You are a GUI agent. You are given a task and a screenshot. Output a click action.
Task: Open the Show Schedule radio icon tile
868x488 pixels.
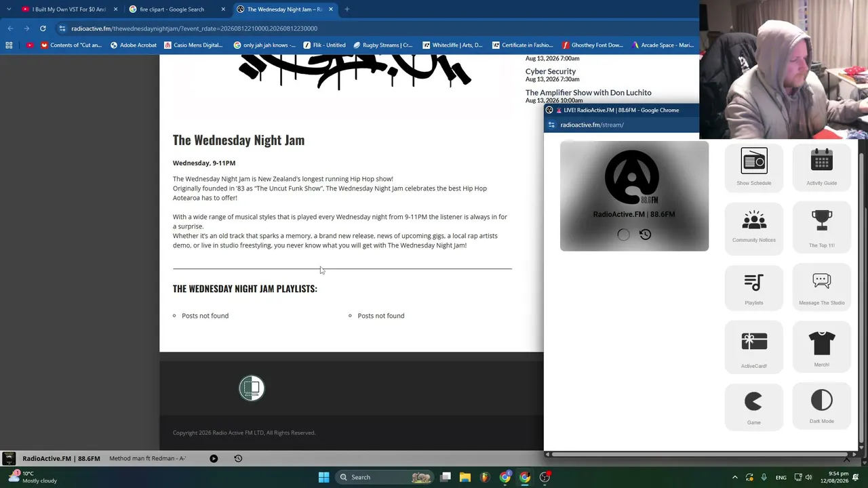(753, 167)
